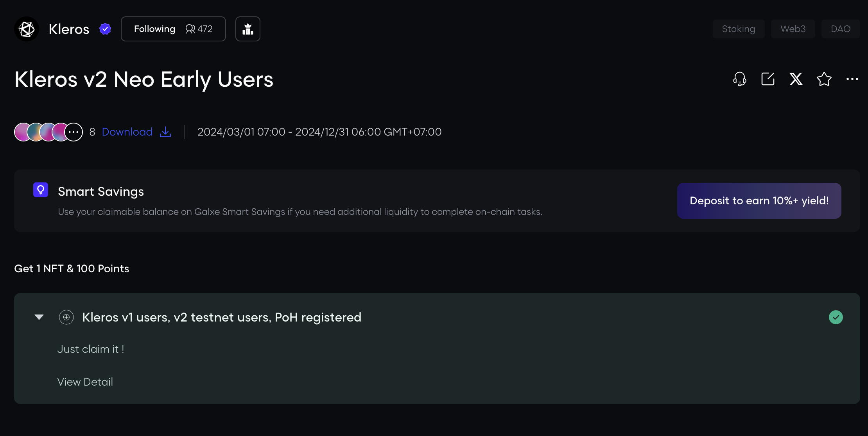Click the plus circle task icon
Image resolution: width=868 pixels, height=436 pixels.
[66, 317]
